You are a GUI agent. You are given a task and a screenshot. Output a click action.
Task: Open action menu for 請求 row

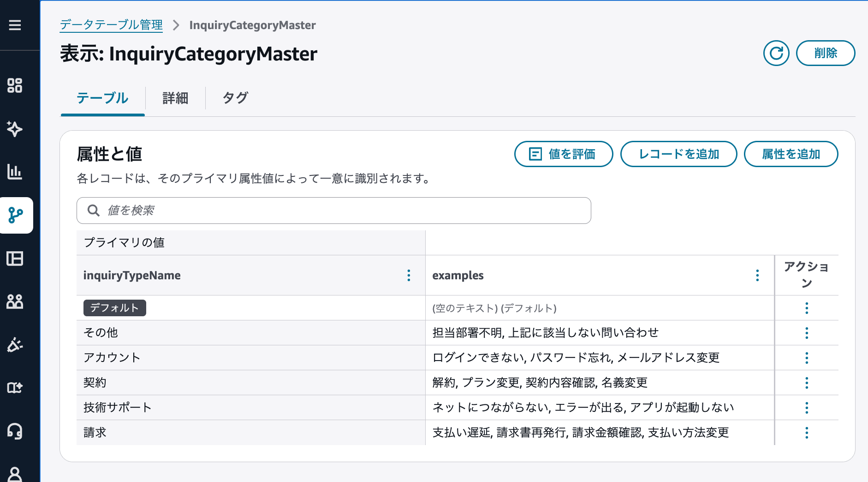[807, 433]
